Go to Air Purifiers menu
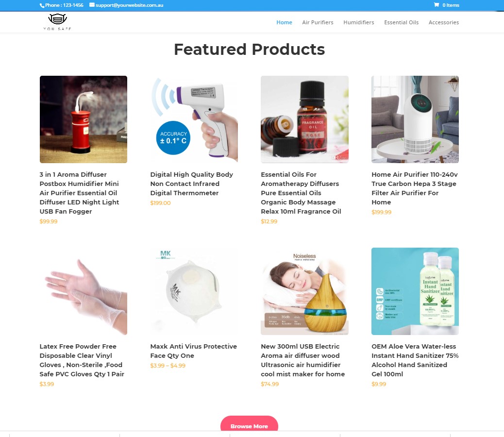The height and width of the screenshot is (437, 504). coord(318,22)
